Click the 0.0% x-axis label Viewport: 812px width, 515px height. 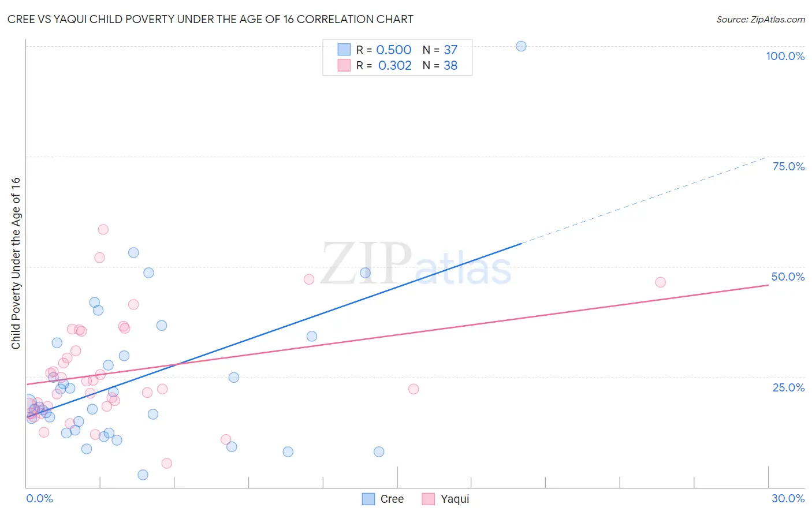[39, 498]
